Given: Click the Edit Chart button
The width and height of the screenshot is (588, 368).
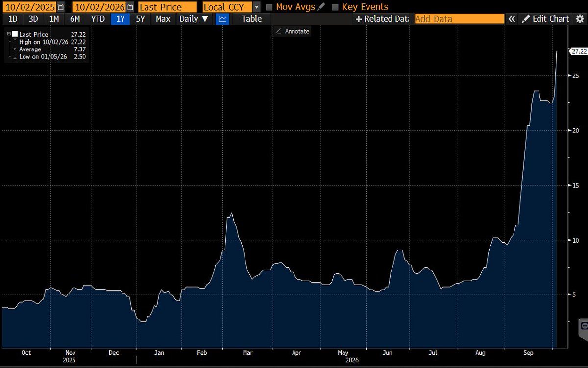Looking at the screenshot, I should [x=545, y=19].
